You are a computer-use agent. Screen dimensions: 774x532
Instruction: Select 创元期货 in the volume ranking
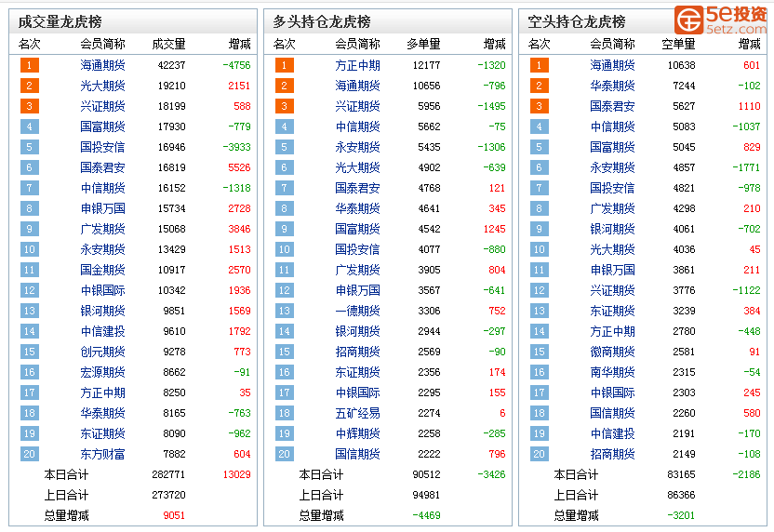click(102, 352)
